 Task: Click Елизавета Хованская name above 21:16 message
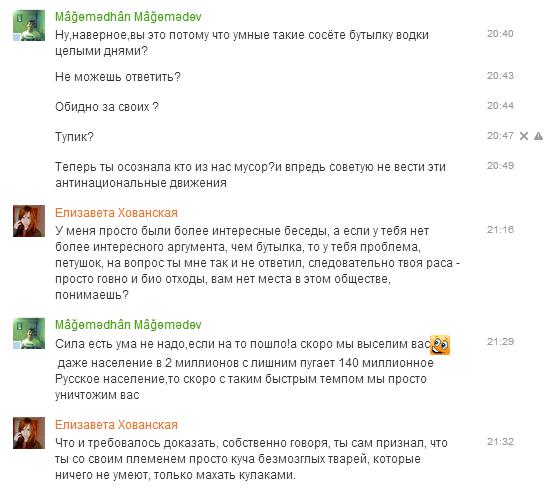[116, 213]
